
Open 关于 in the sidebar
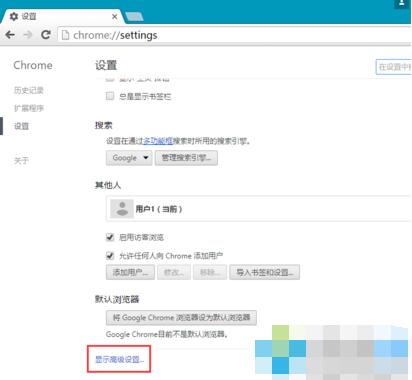click(21, 161)
